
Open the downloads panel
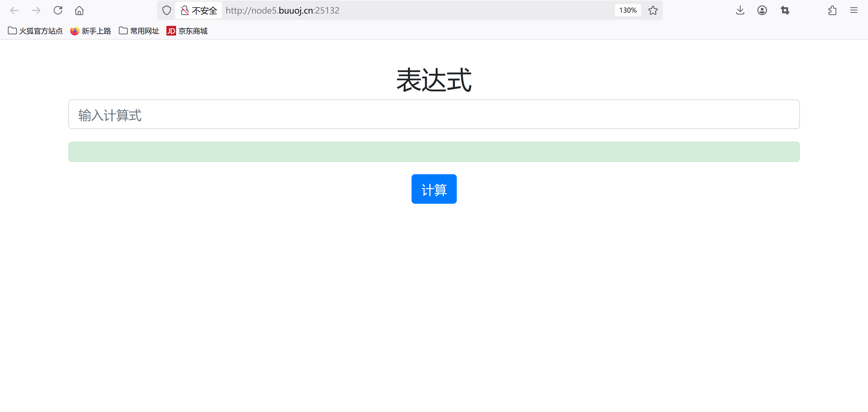tap(740, 11)
